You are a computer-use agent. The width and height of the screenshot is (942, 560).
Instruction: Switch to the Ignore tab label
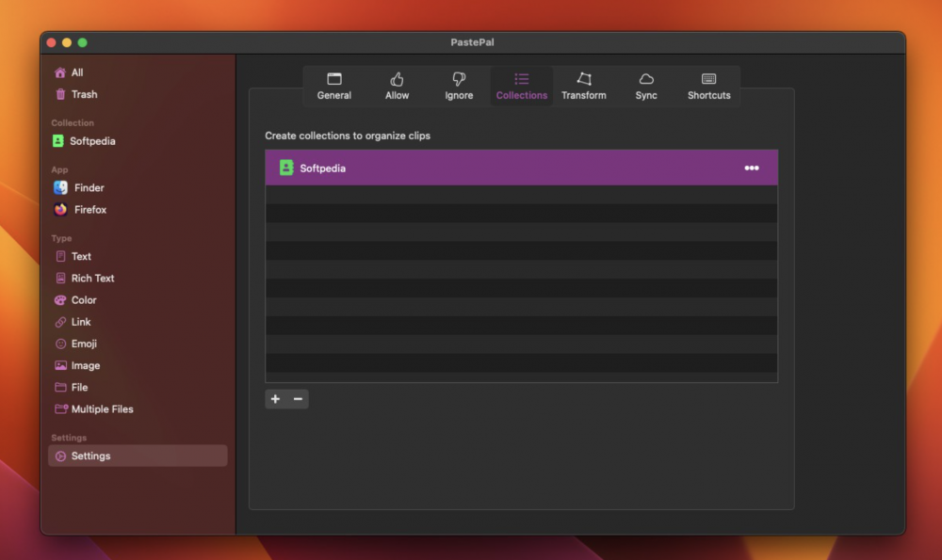[459, 95]
